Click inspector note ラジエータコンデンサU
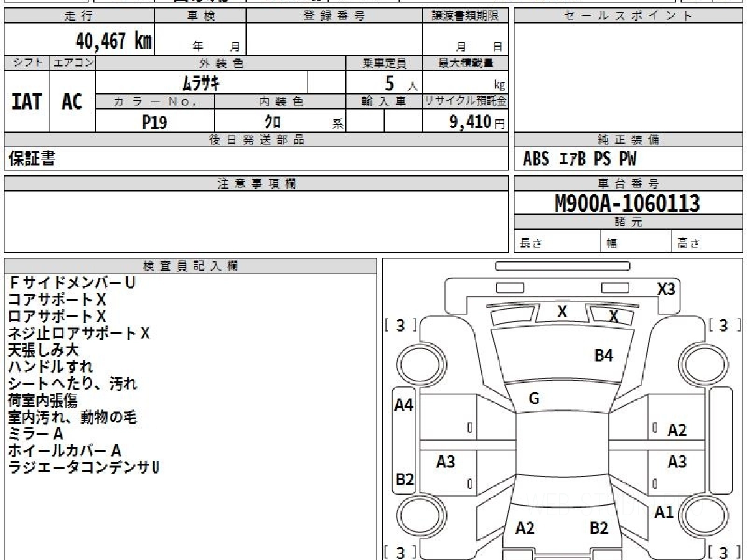747x560 pixels. pyautogui.click(x=83, y=467)
